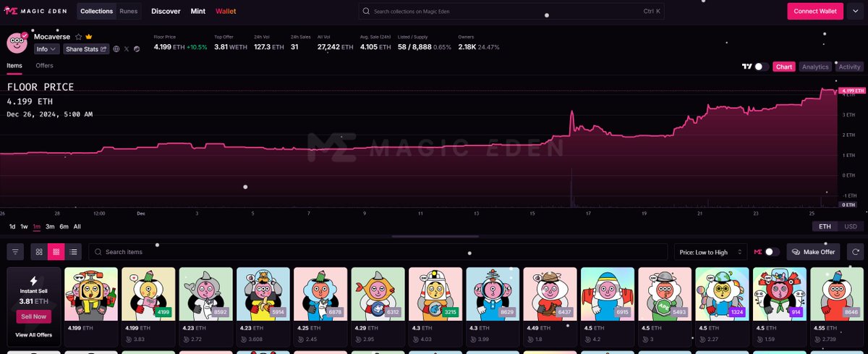868x354 pixels.
Task: Open the Offers tab
Action: coord(44,66)
